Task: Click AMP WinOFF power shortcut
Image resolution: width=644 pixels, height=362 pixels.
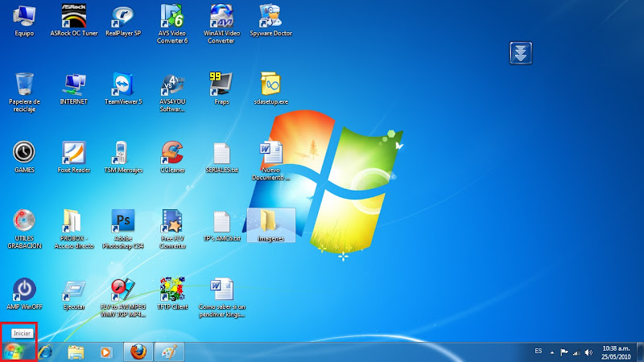Action: point(24,294)
